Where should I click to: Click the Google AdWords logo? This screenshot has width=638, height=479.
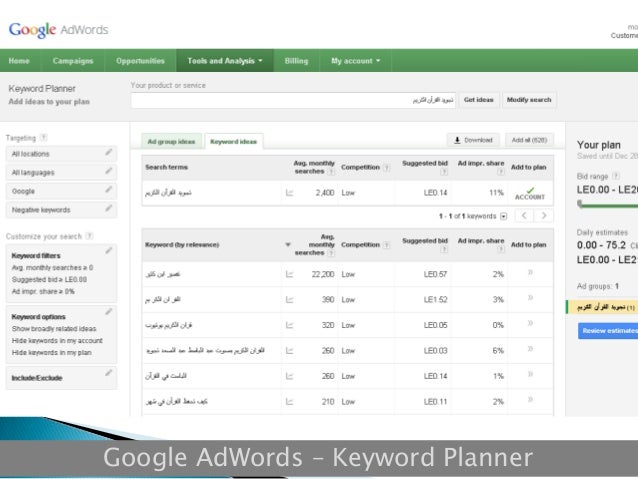[58, 30]
